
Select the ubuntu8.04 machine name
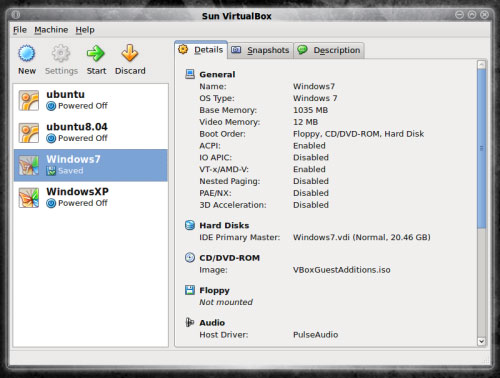tap(77, 127)
